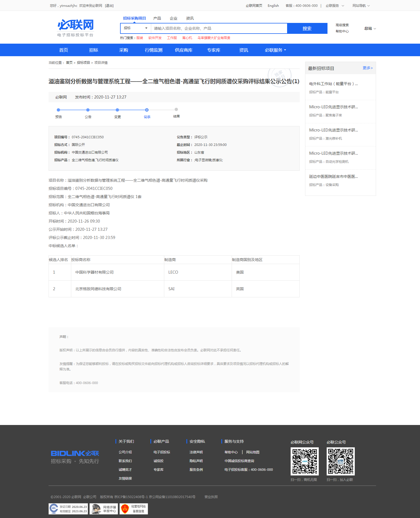420x518 pixels.
Task: Open footer link 电子招投标
Action: click(x=162, y=452)
